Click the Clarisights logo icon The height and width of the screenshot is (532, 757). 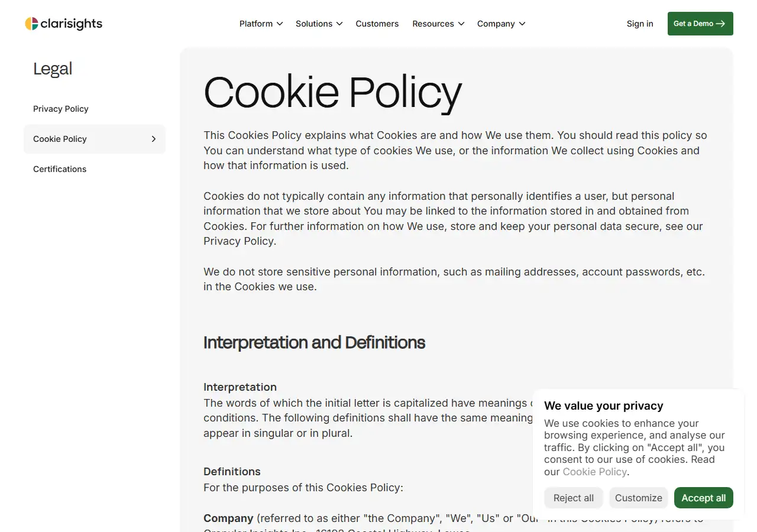click(31, 24)
